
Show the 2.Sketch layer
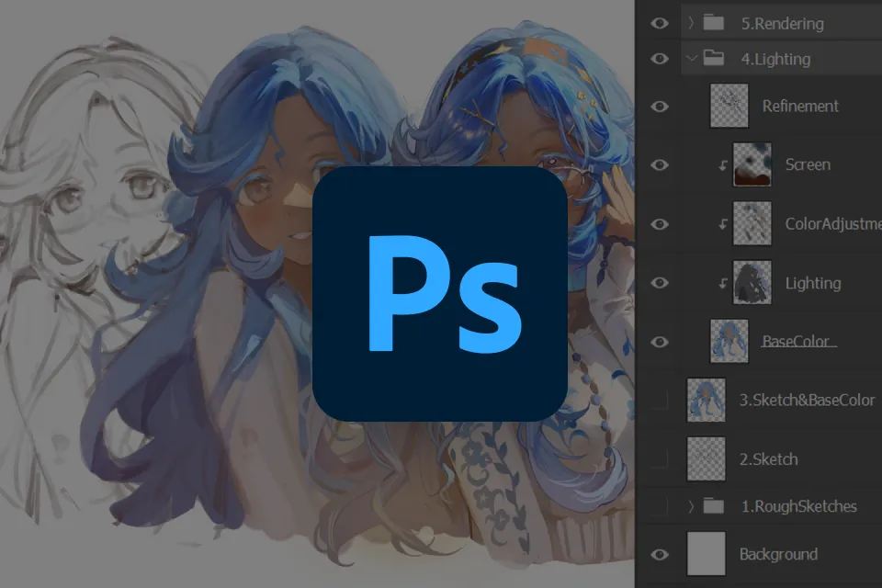point(660,459)
